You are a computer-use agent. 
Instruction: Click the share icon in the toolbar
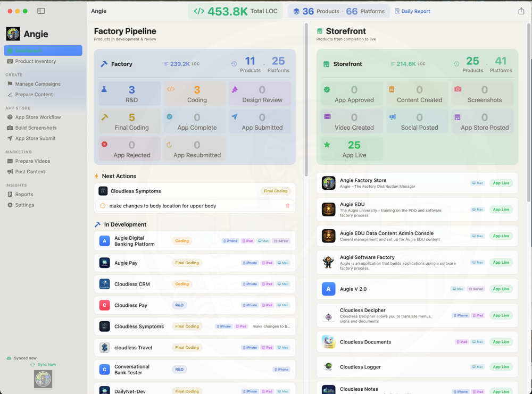tap(521, 11)
